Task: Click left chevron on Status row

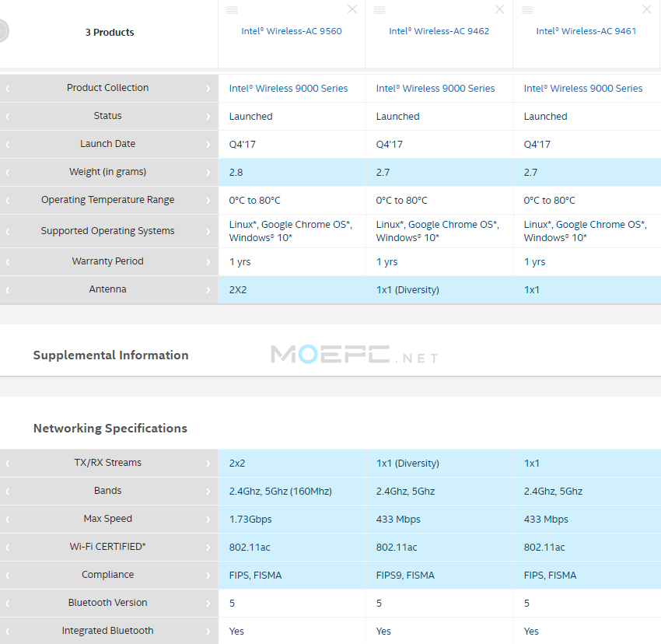Action: click(8, 116)
